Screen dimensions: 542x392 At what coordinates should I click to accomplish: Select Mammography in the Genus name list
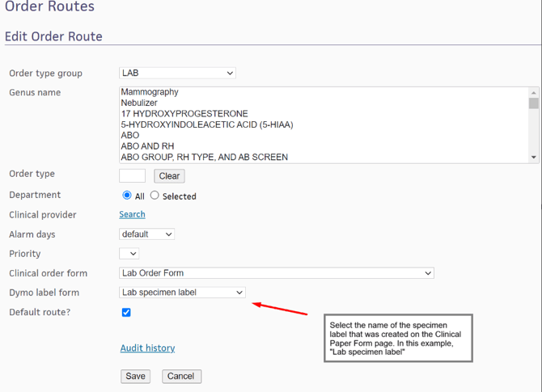tap(150, 92)
